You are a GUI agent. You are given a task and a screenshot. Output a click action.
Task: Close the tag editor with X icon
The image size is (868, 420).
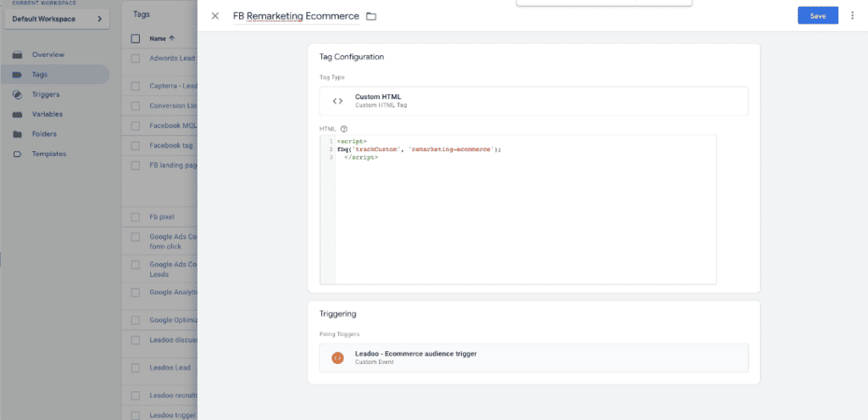pos(215,16)
